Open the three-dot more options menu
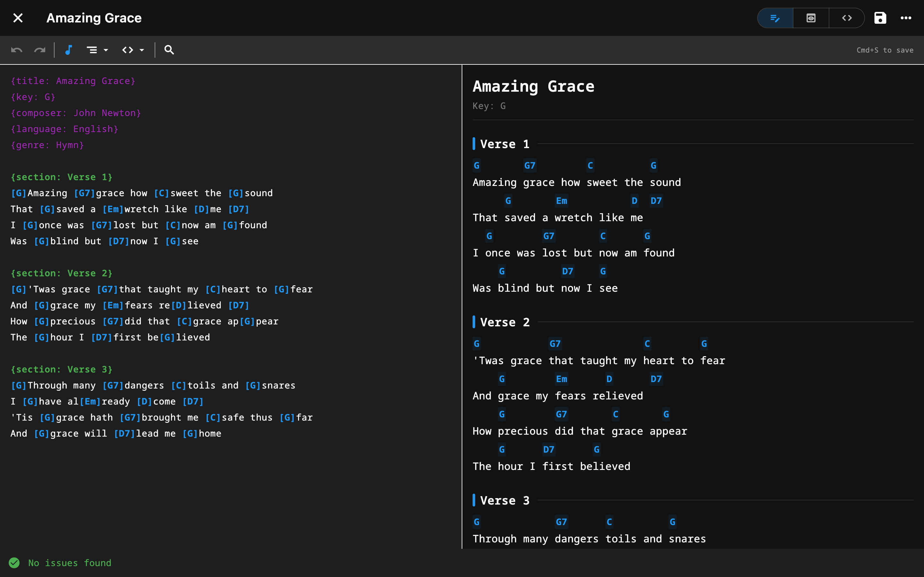924x577 pixels. pos(906,18)
